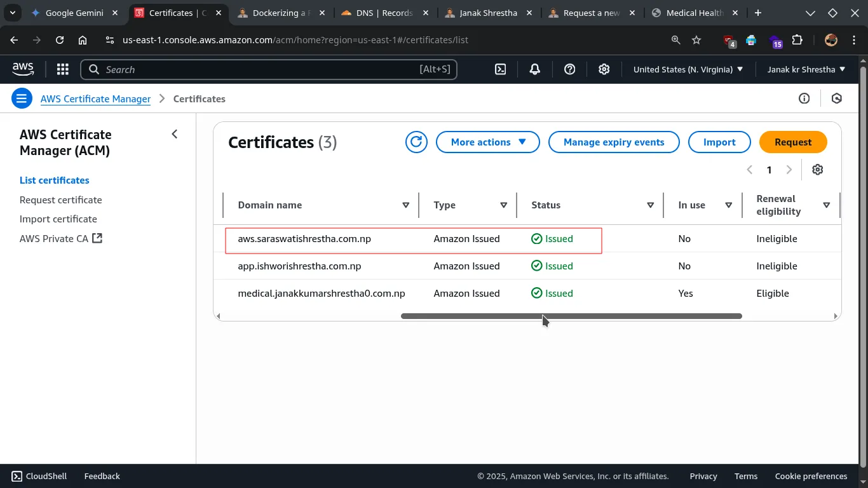Switch to the DNS Records browser tab
868x488 pixels.
(384, 13)
